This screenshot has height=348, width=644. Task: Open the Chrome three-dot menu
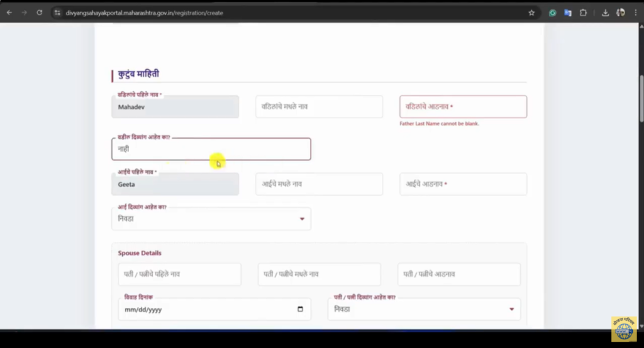(x=635, y=13)
